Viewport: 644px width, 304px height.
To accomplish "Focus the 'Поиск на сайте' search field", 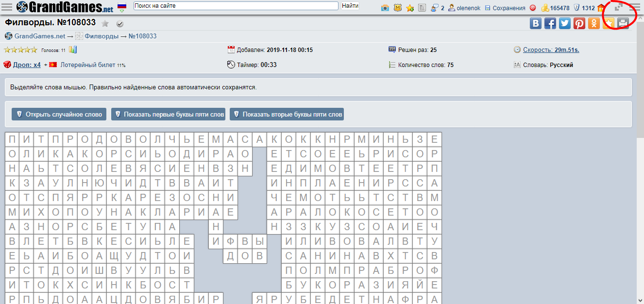I will click(236, 6).
